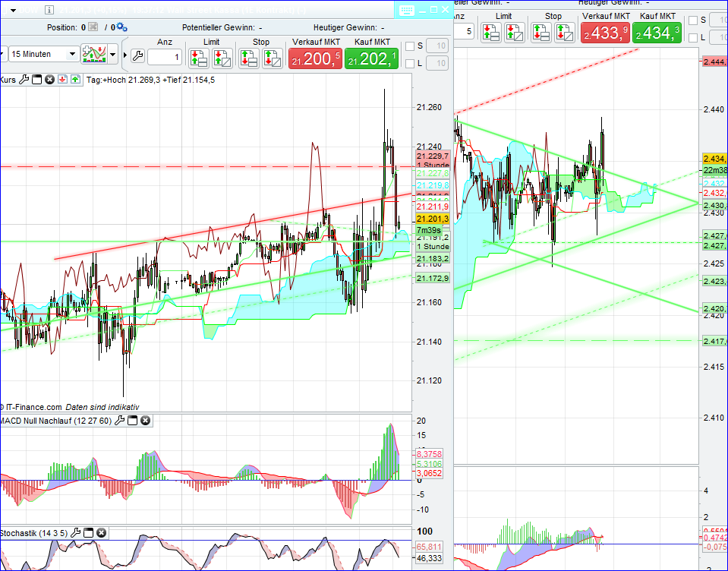Click L value field showing 10 in DOW window
The height and width of the screenshot is (571, 728).
pos(437,63)
